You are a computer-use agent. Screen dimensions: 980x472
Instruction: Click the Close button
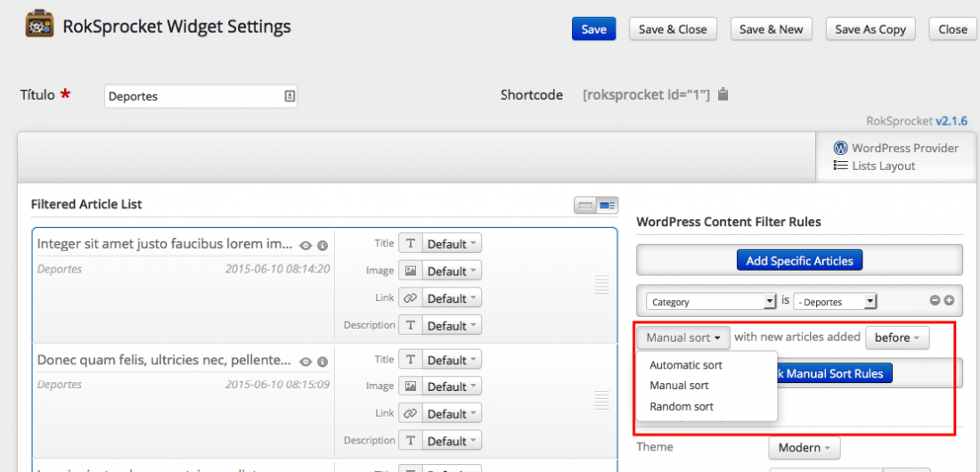tap(952, 28)
